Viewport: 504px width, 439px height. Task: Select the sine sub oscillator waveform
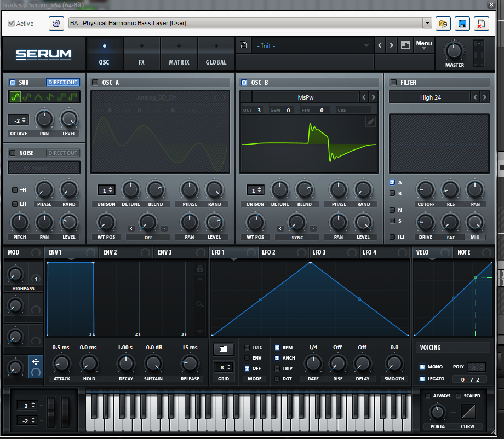tap(15, 97)
